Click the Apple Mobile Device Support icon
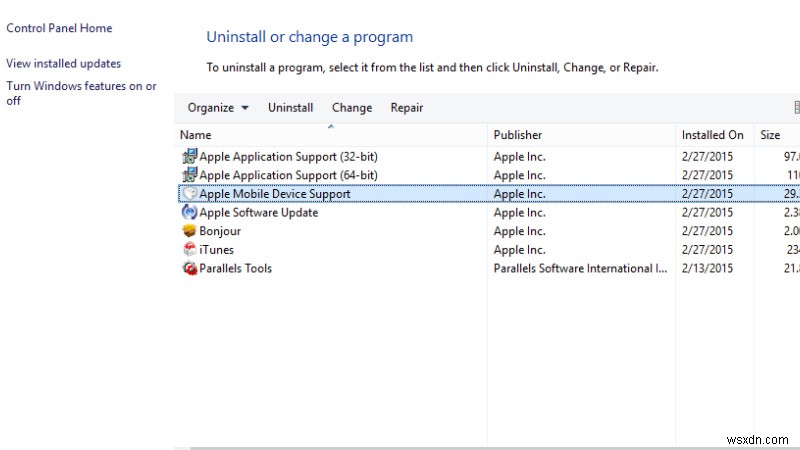 tap(189, 193)
